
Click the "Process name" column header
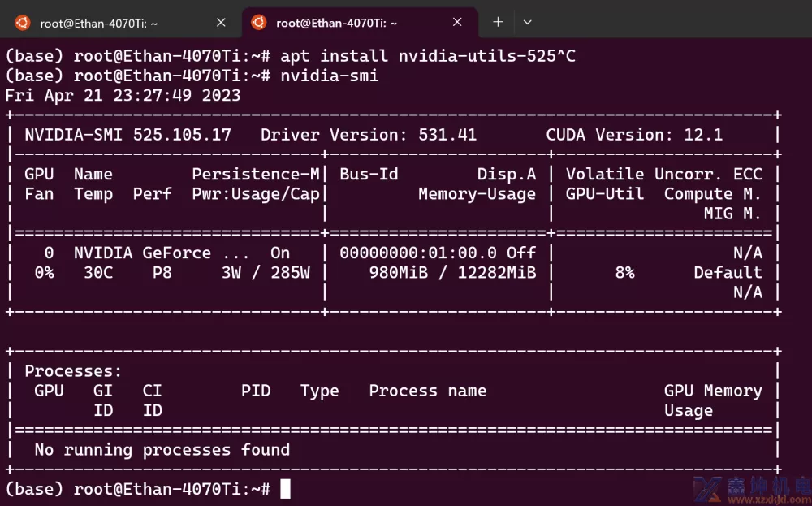[428, 391]
